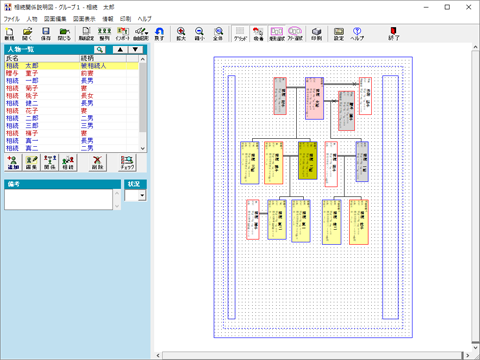Open the 情報 menu
480x360 pixels.
(x=108, y=19)
